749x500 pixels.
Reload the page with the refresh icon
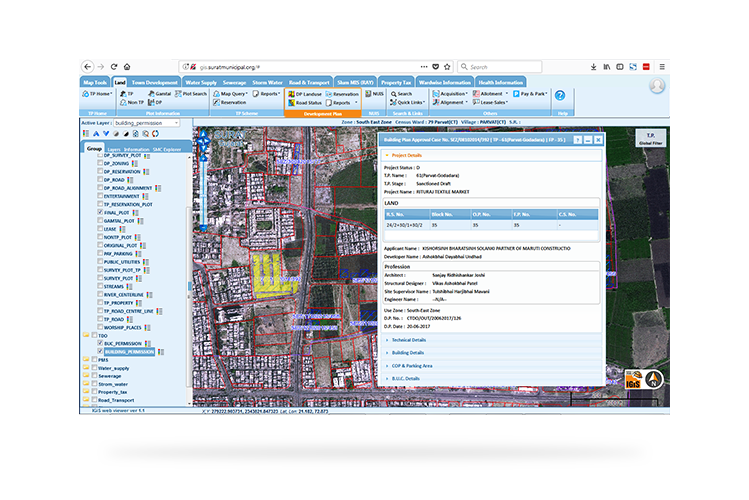[114, 67]
